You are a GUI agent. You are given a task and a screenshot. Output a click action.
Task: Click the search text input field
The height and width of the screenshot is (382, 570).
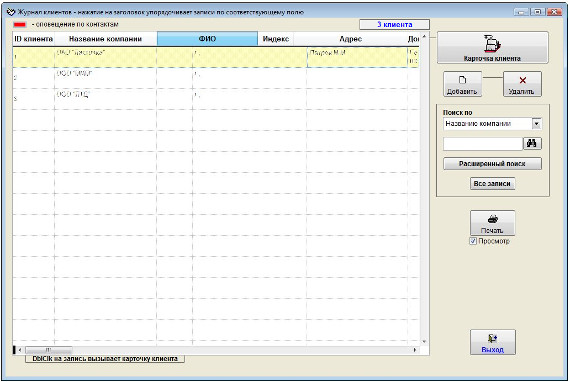click(x=483, y=144)
